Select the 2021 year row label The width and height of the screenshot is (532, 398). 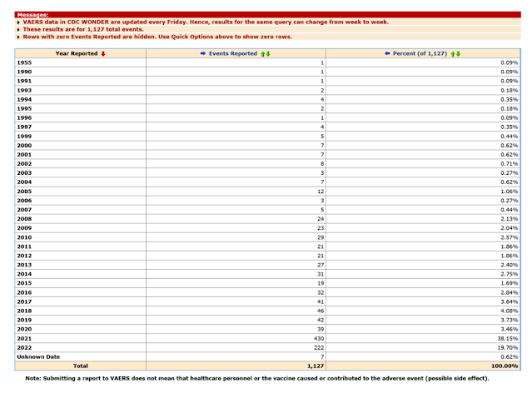(x=24, y=339)
